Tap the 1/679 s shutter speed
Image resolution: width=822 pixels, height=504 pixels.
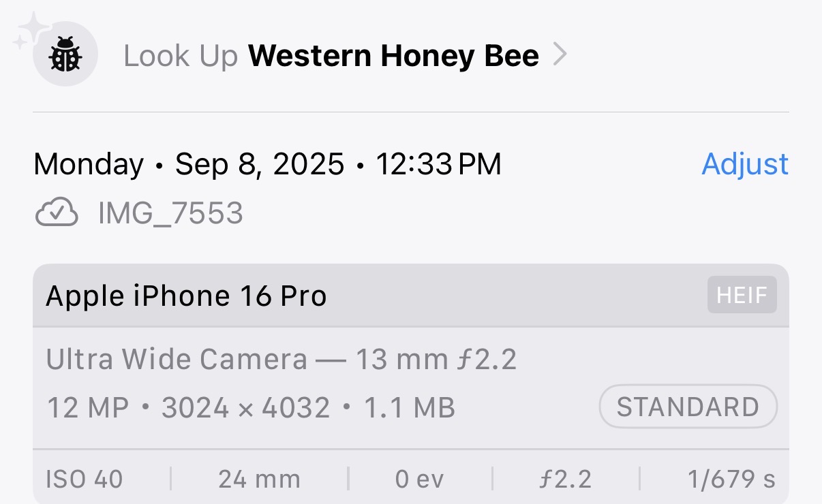(x=731, y=479)
